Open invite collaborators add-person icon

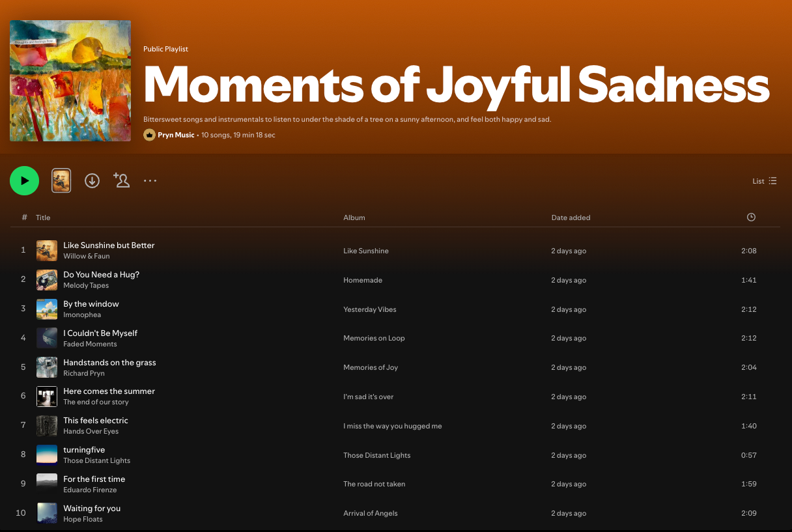[121, 180]
